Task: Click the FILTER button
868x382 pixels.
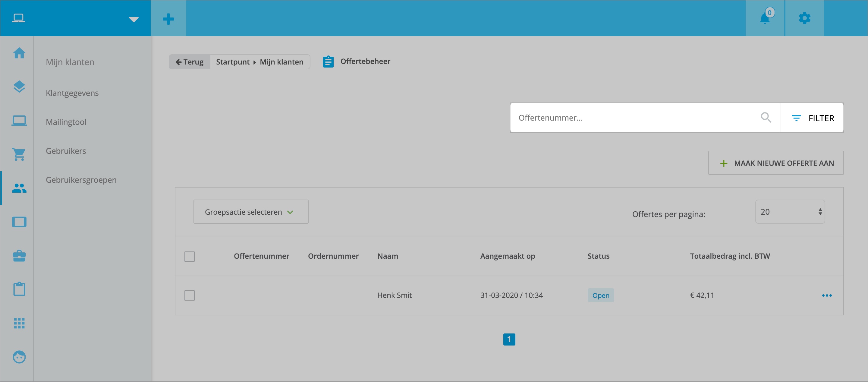Action: point(813,118)
